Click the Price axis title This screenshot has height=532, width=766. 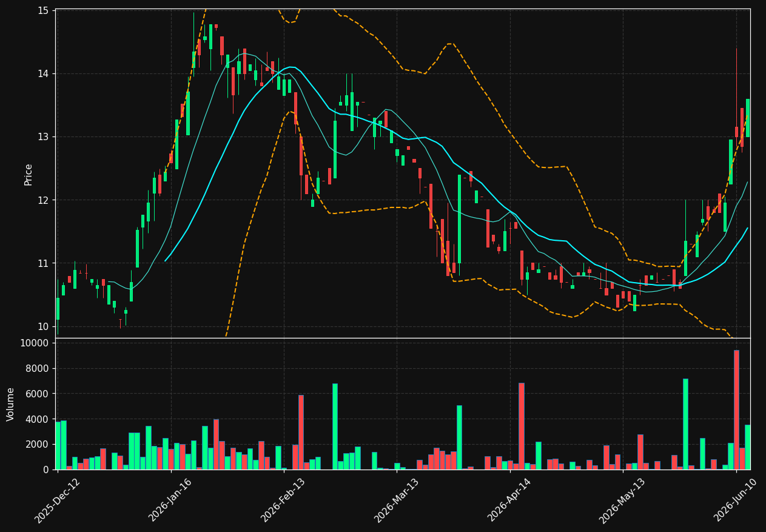point(29,174)
